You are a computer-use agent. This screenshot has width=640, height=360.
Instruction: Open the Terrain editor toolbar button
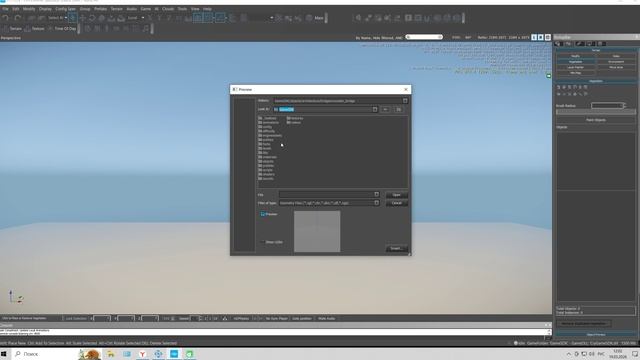[x=12, y=29]
